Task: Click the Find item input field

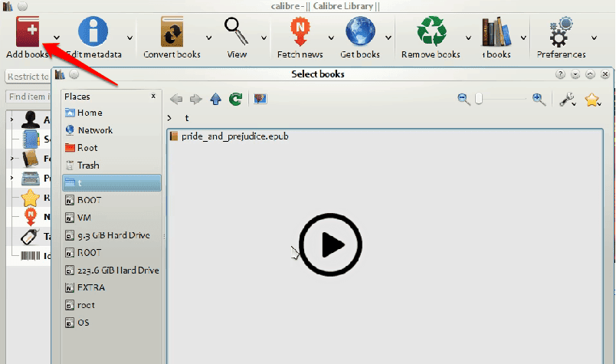Action: coord(28,97)
